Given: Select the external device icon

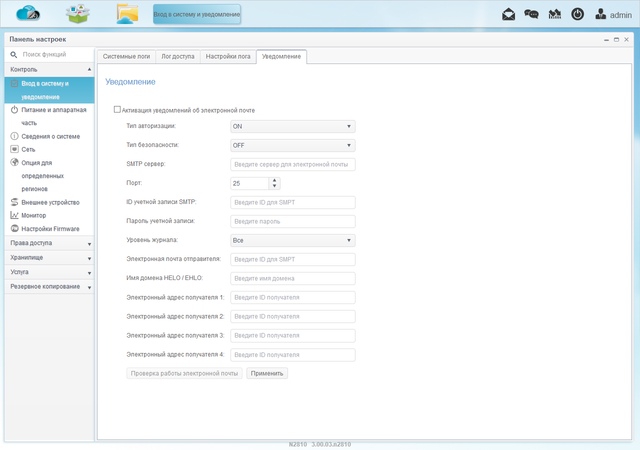Looking at the screenshot, I should pyautogui.click(x=14, y=202).
